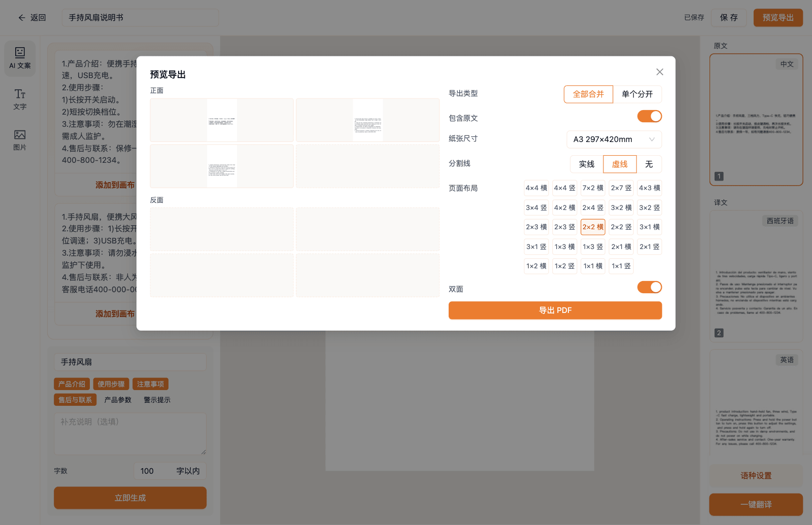Expand the 纸张尺寸 A3 dropdown

point(614,139)
